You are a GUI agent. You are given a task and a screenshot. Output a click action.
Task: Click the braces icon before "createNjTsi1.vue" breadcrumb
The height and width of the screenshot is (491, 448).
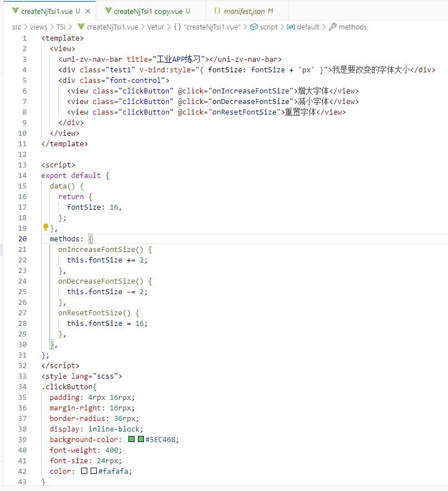177,27
